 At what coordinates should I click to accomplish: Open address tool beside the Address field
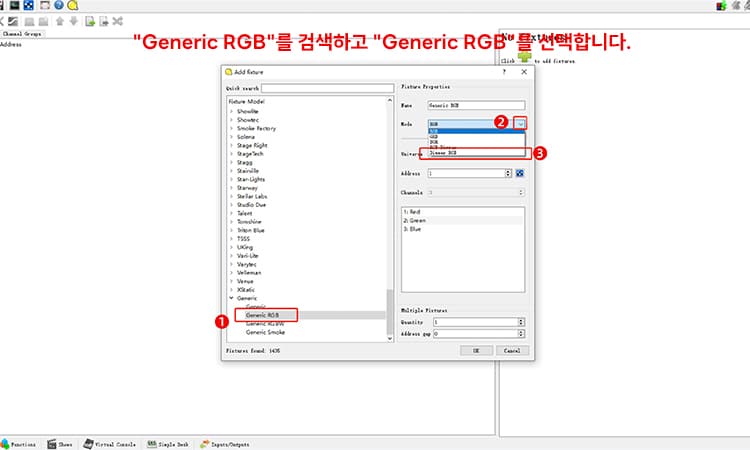520,173
